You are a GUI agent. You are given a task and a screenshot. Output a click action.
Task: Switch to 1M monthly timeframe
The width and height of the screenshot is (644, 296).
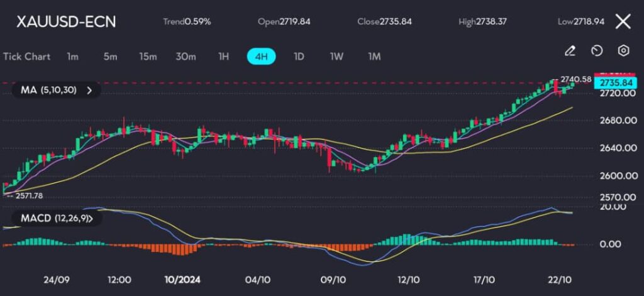(x=374, y=57)
